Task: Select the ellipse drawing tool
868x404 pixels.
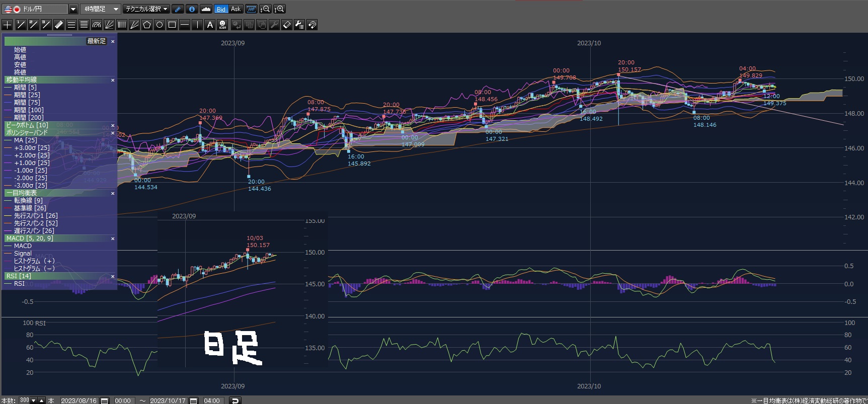Action: point(160,25)
